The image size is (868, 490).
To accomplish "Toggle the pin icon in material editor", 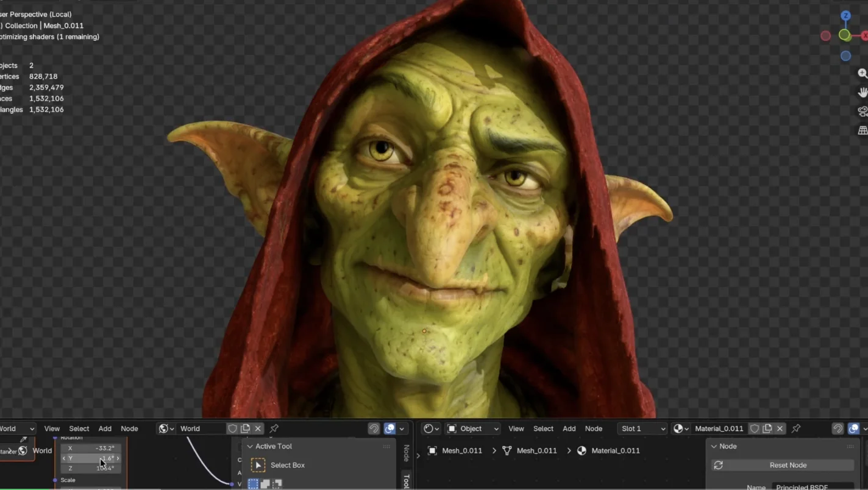I will pos(796,428).
